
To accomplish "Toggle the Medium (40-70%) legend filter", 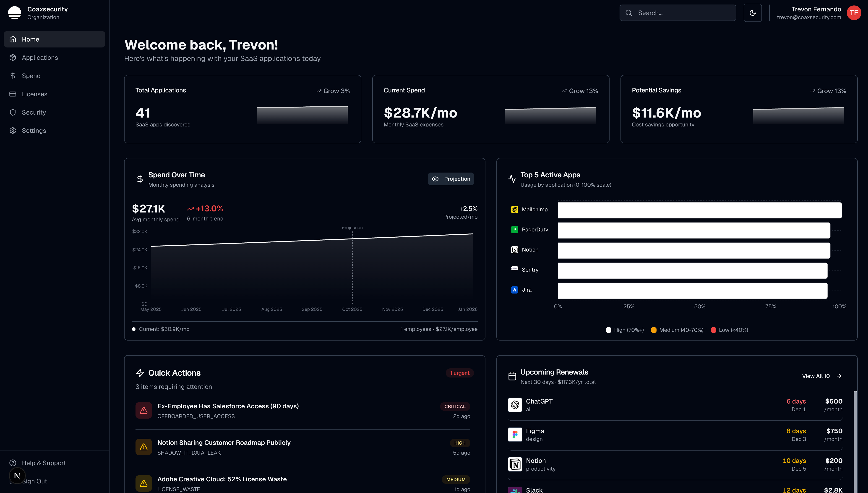I will pos(676,330).
